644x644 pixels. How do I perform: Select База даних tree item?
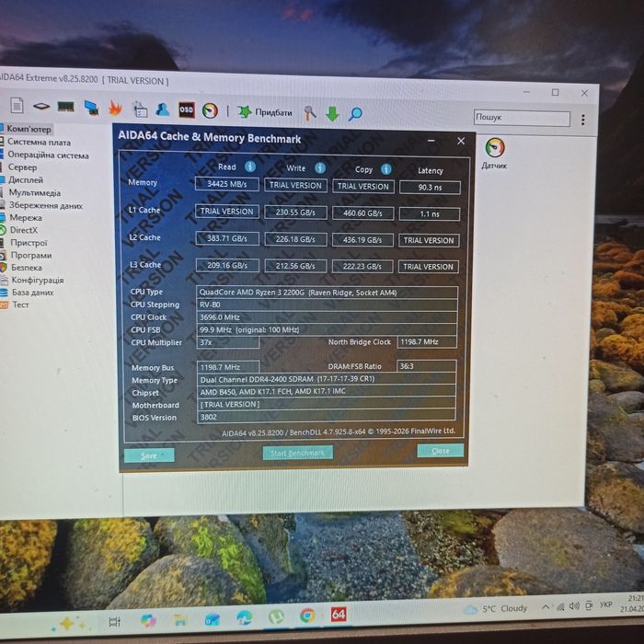tap(33, 293)
